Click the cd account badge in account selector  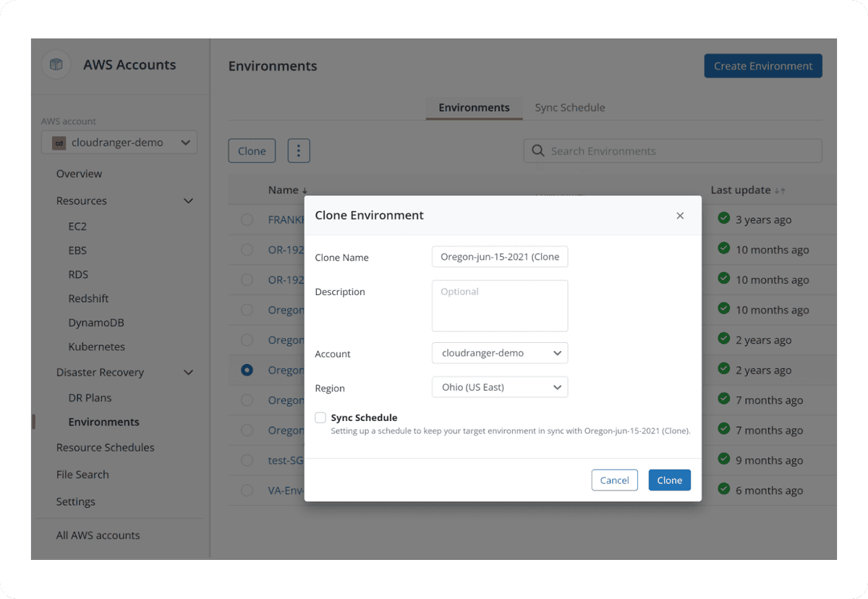[59, 143]
